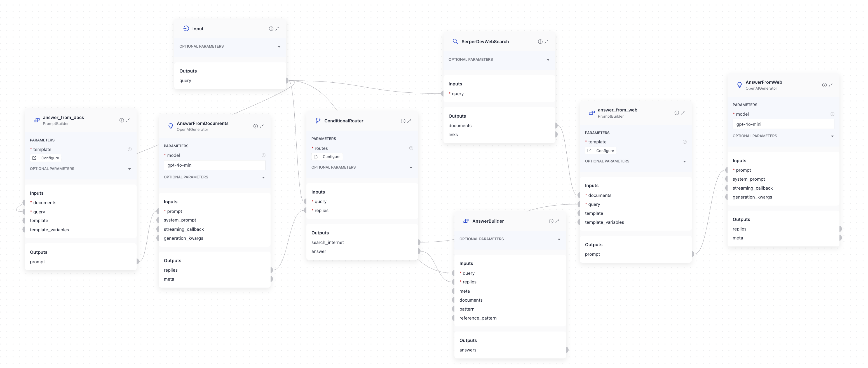Click the gpt-4o-mini model field in AnswerFromDocuments
The image size is (868, 368).
[x=215, y=165]
